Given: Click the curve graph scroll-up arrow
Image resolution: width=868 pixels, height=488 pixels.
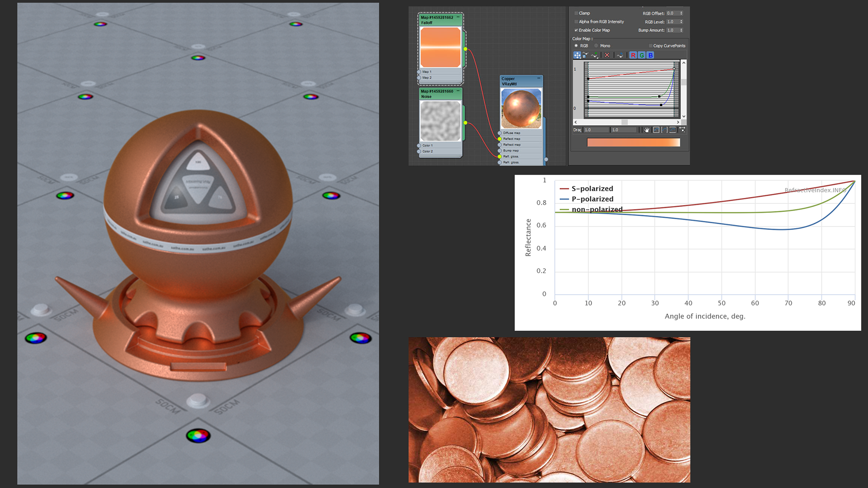Looking at the screenshot, I should pos(684,63).
